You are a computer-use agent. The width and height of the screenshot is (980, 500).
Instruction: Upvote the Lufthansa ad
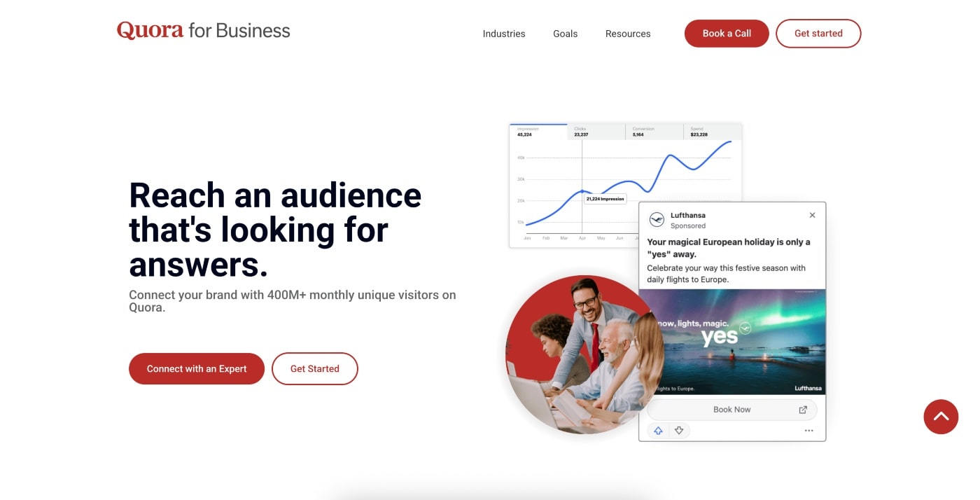tap(658, 431)
